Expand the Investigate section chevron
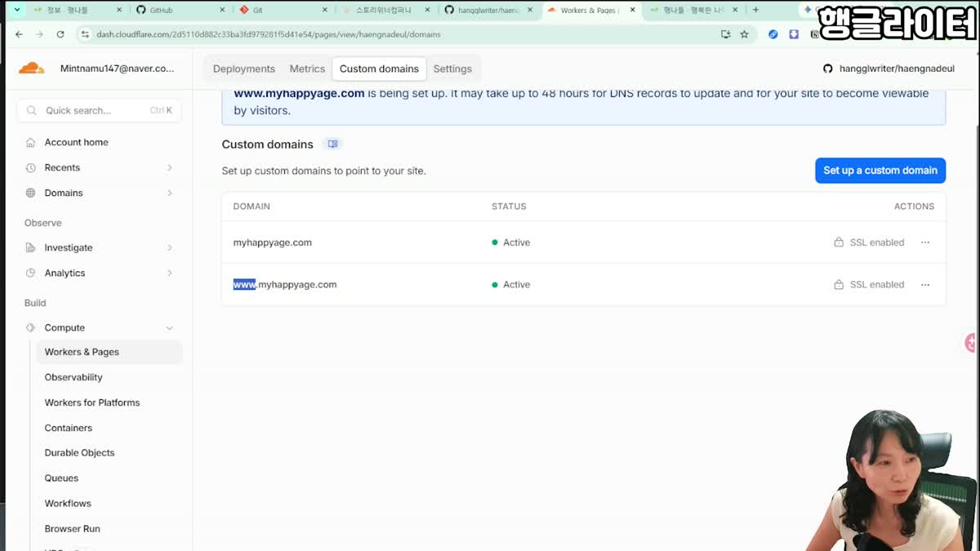This screenshot has width=980, height=551. tap(170, 247)
